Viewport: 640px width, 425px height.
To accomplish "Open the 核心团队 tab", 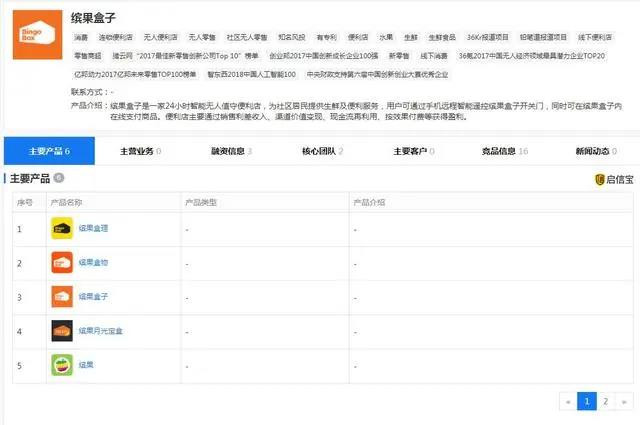I will 322,151.
